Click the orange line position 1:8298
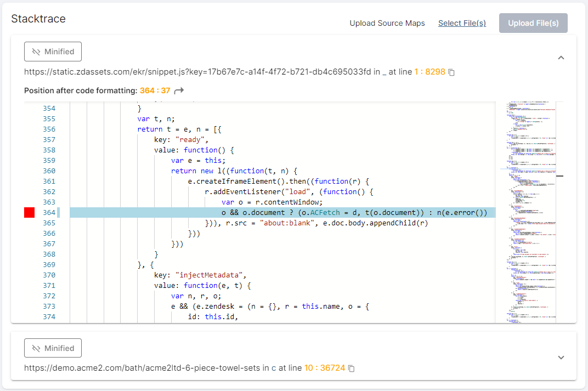588x391 pixels. pos(430,71)
